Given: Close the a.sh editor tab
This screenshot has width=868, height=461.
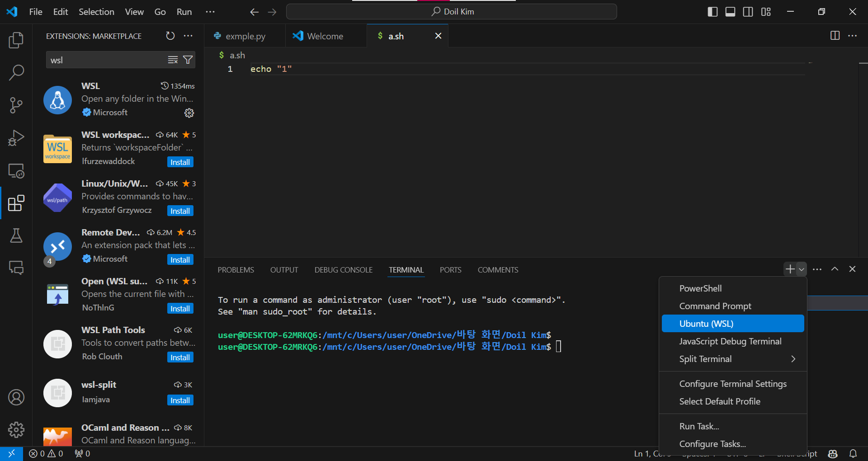Looking at the screenshot, I should (x=438, y=36).
